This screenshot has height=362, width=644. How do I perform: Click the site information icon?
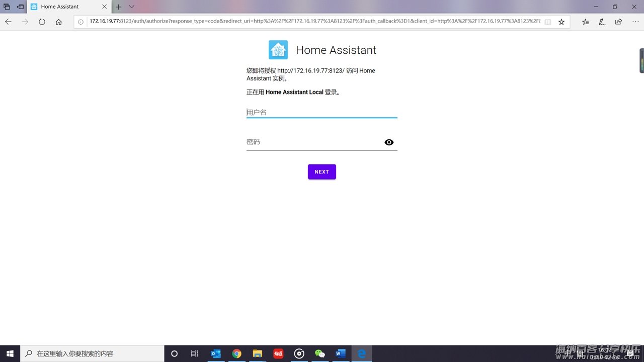point(80,22)
